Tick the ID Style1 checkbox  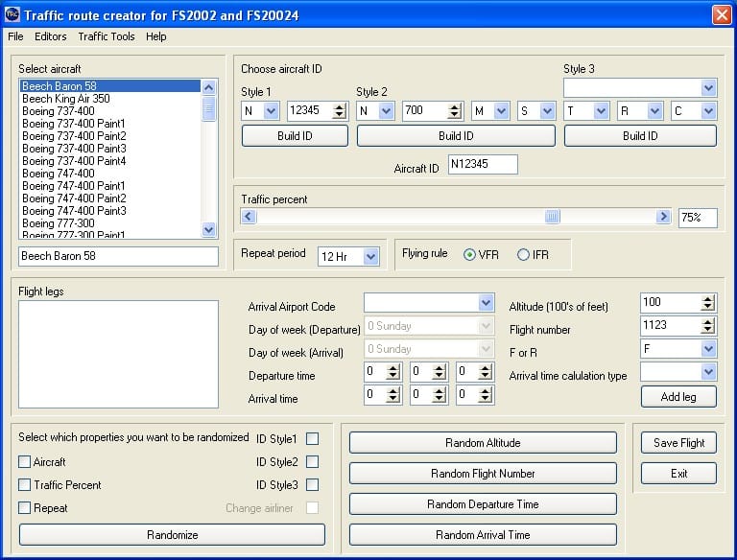[312, 439]
